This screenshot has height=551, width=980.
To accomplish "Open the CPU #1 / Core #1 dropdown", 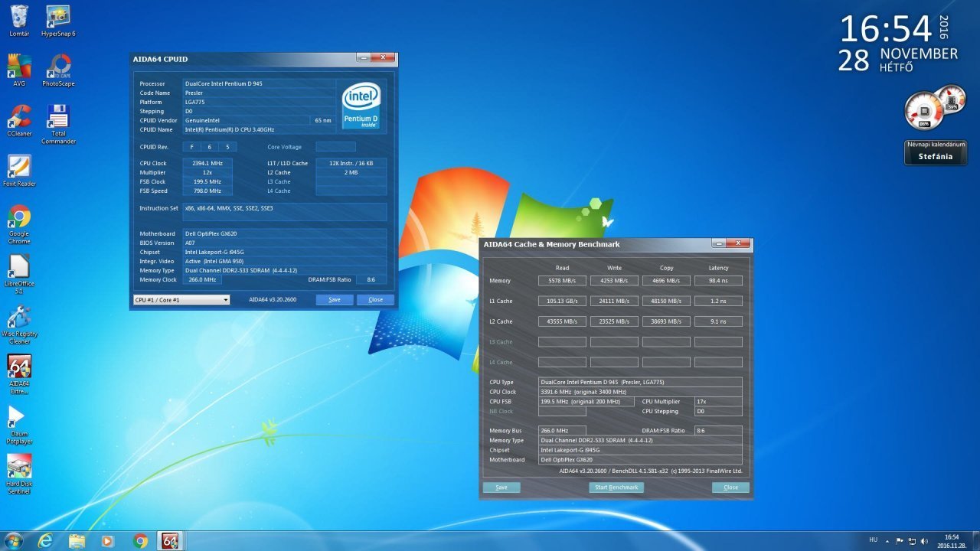I will tap(181, 300).
